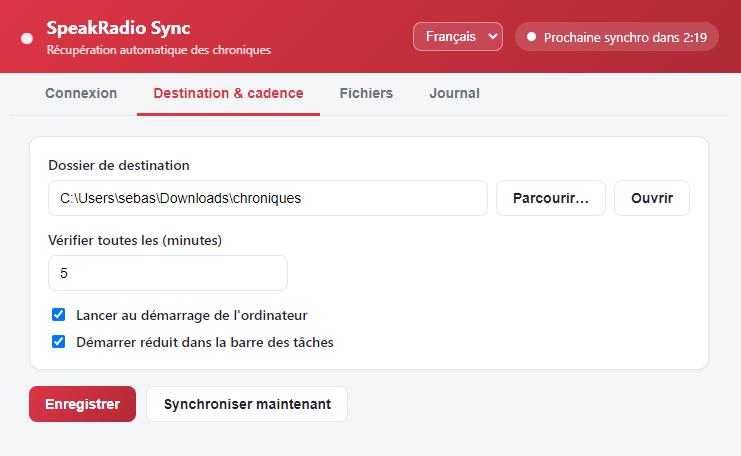This screenshot has width=741, height=456.
Task: Click the SpeakRadio Sync title text
Action: pyautogui.click(x=118, y=28)
